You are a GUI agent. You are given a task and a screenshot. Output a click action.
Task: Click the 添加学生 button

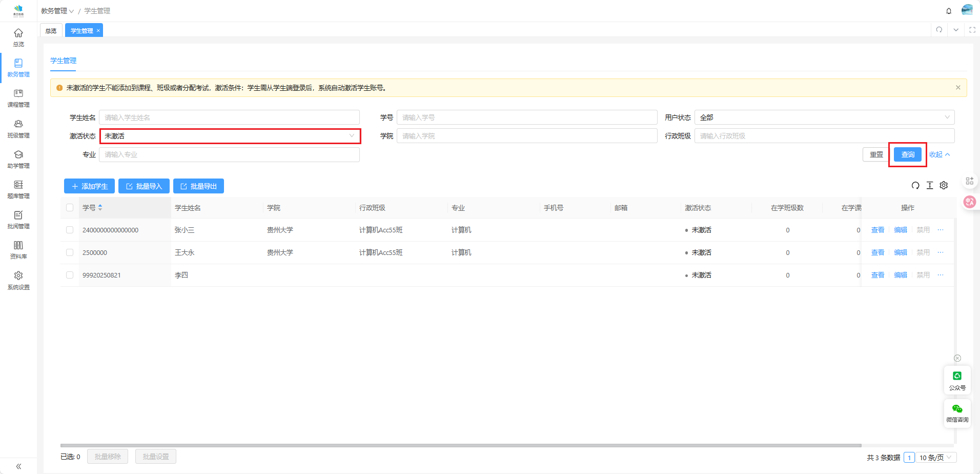point(89,186)
